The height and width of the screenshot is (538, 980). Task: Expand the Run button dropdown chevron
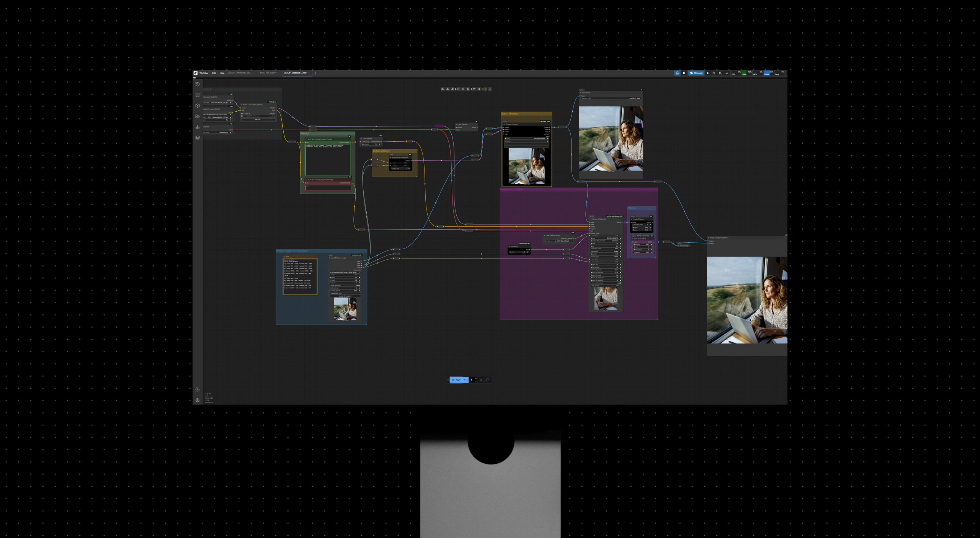pos(465,380)
